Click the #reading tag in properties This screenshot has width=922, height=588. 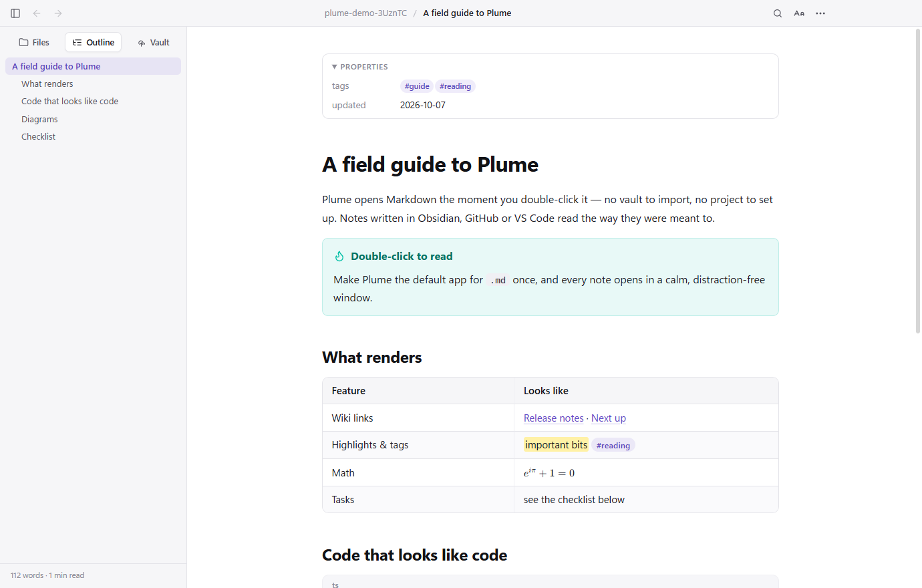coord(455,86)
